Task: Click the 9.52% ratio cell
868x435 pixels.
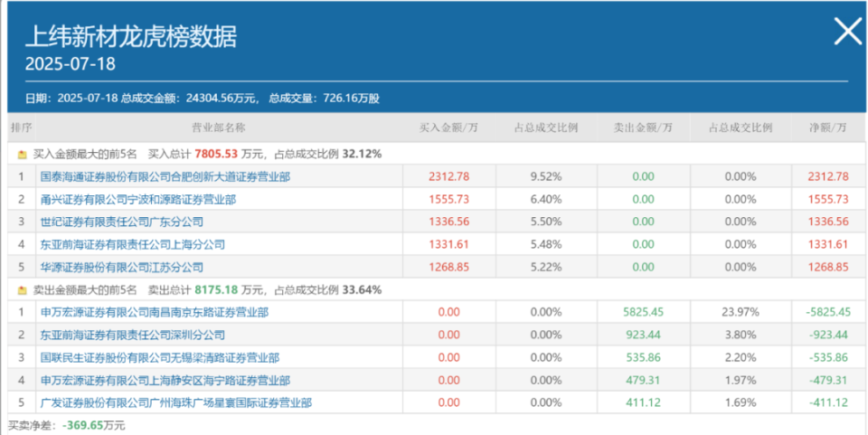Action: tap(546, 177)
